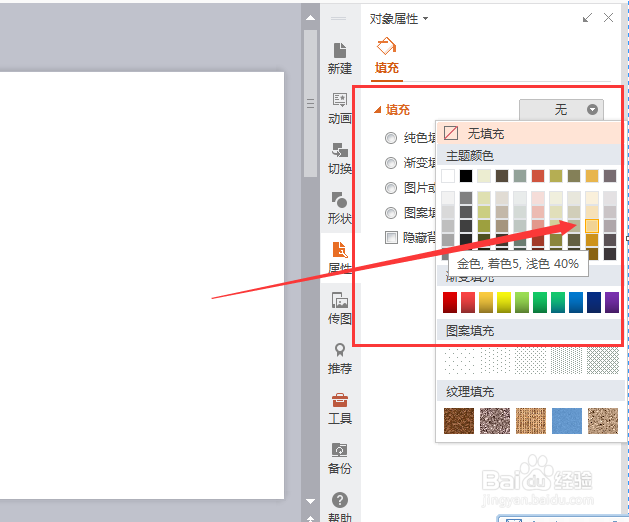The height and width of the screenshot is (522, 629).
Task: Select the sand cork texture fill
Action: [603, 421]
